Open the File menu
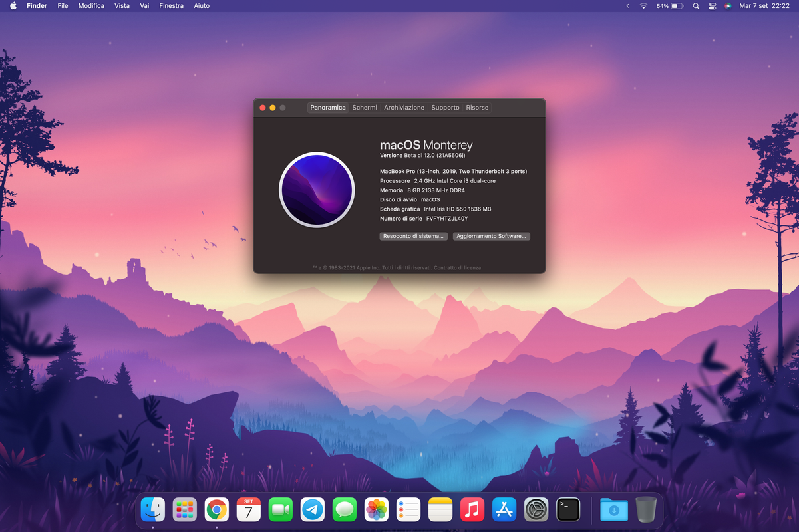The image size is (799, 532). click(x=63, y=6)
